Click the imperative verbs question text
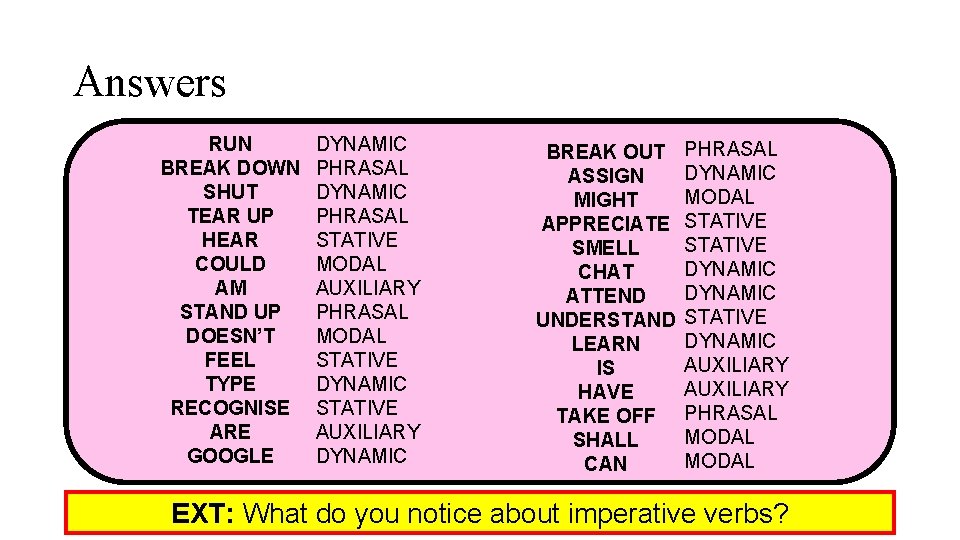 coord(517,514)
